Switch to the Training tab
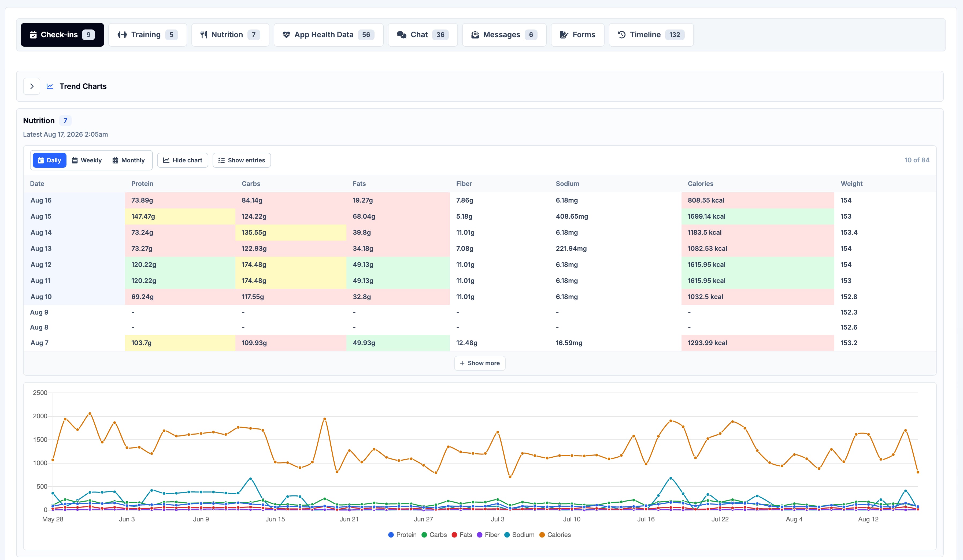This screenshot has width=963, height=560. (147, 35)
